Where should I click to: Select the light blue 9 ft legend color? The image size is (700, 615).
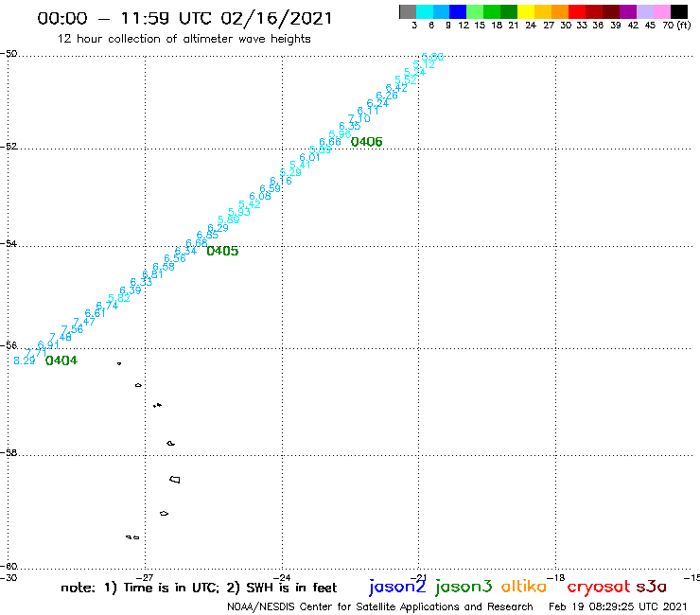(441, 11)
